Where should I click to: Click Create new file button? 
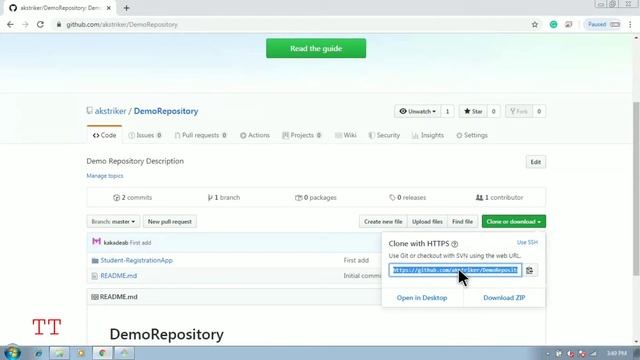click(383, 222)
